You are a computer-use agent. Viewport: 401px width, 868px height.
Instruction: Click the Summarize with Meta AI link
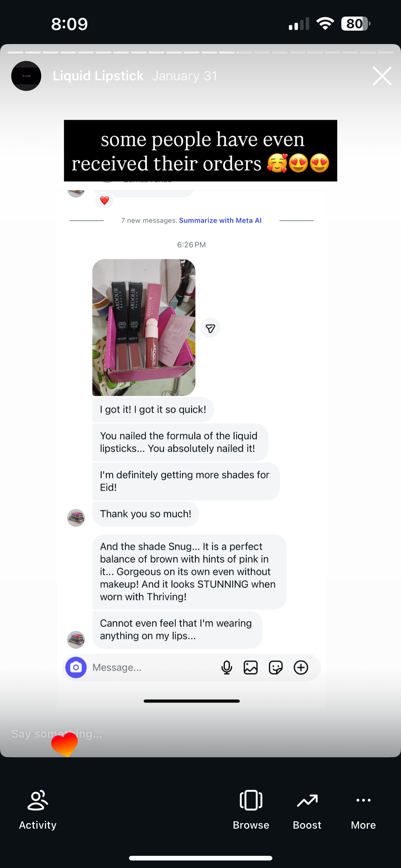tap(220, 220)
